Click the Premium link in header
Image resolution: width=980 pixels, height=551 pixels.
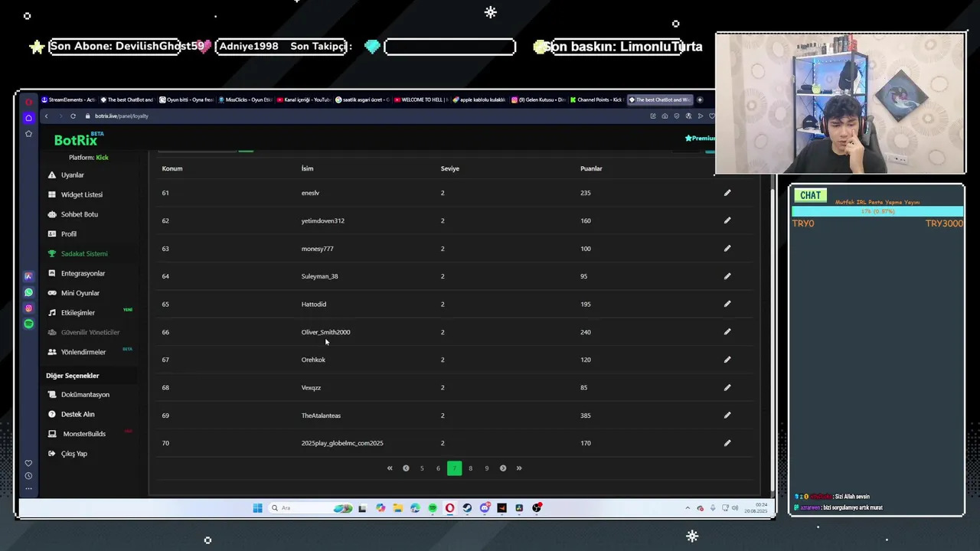point(700,139)
